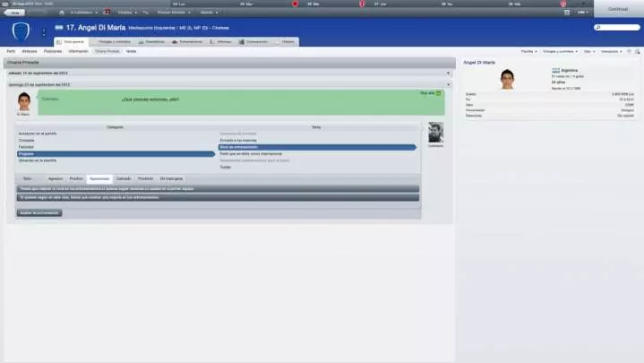Viewport: 644px width, 363px height.
Task: Open the Fichajes y contratos dropdown on the right
Action: [x=560, y=51]
